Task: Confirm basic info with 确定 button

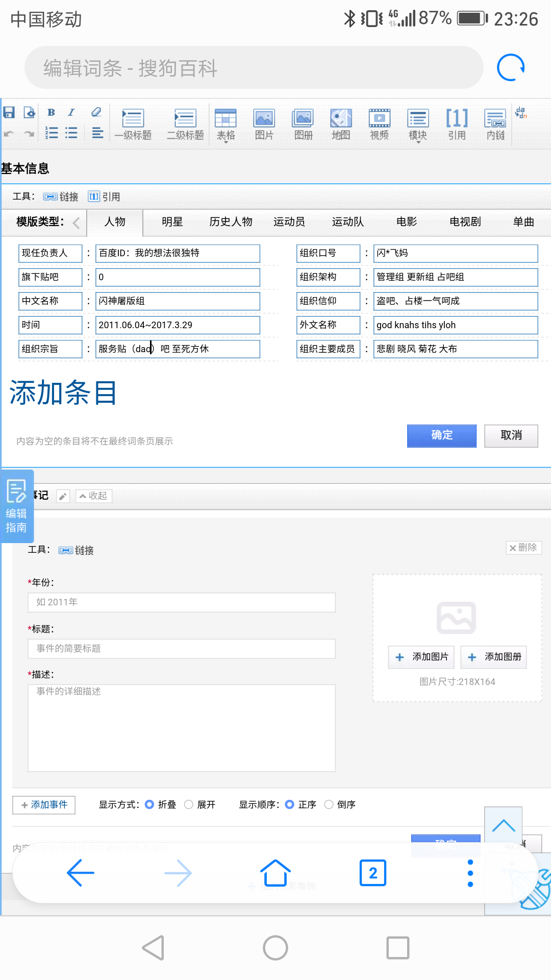Action: coord(441,435)
